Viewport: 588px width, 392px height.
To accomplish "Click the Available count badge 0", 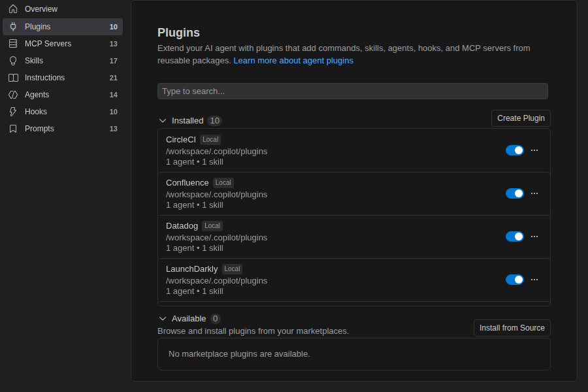I will pyautogui.click(x=215, y=318).
